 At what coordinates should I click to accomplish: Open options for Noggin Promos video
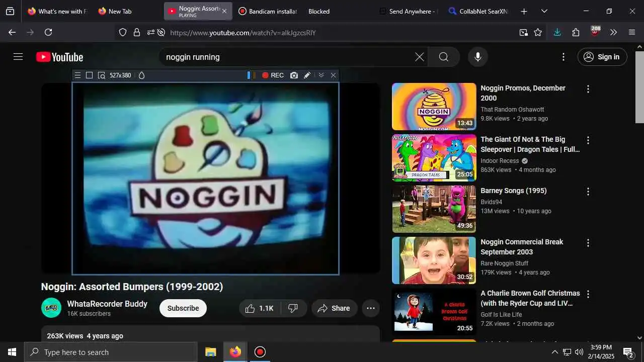click(x=588, y=89)
